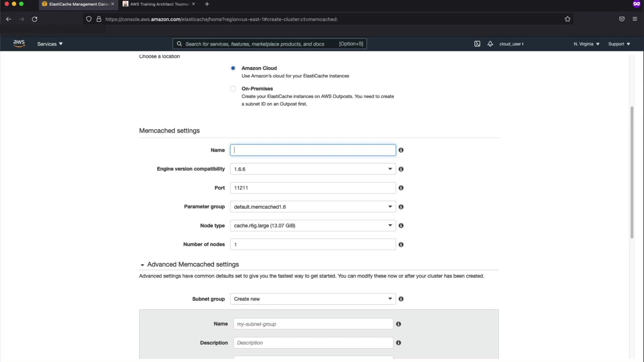Open the N. Virginia region selector
The height and width of the screenshot is (362, 644).
[586, 44]
